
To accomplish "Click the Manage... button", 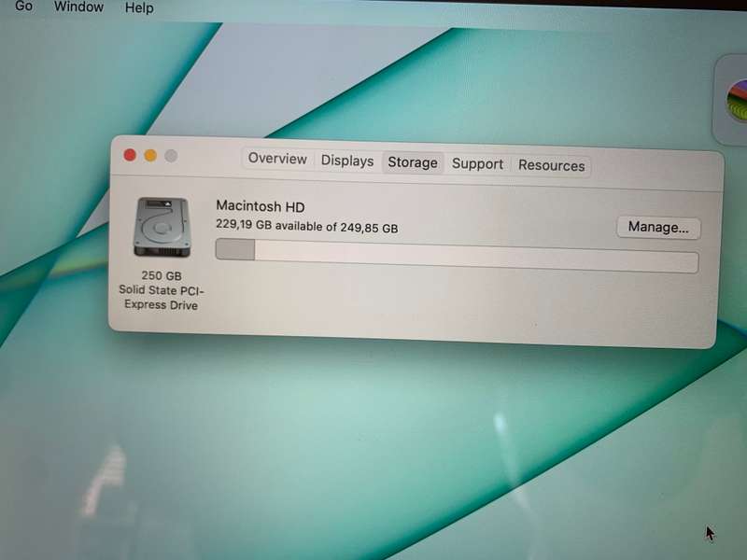I will tap(658, 227).
